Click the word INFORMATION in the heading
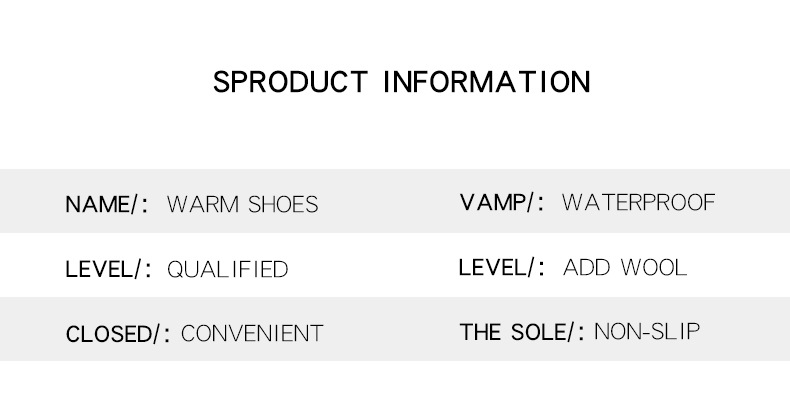This screenshot has width=790, height=403. point(488,81)
